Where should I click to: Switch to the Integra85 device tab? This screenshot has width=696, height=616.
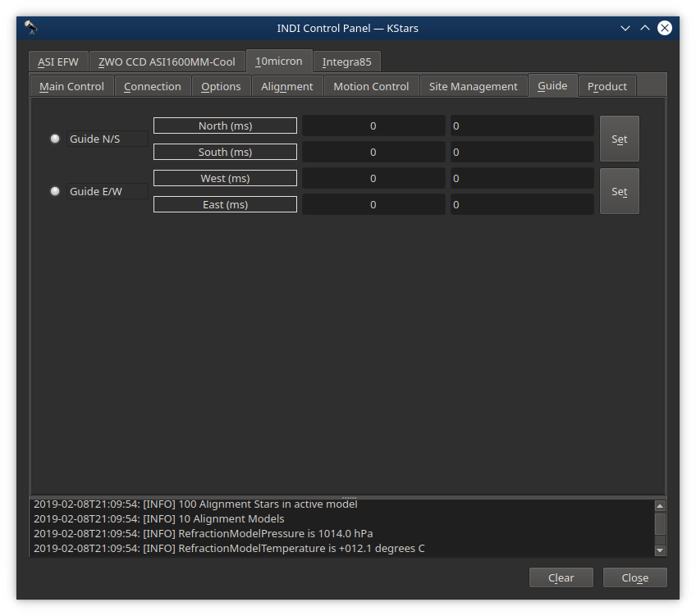[x=346, y=62]
